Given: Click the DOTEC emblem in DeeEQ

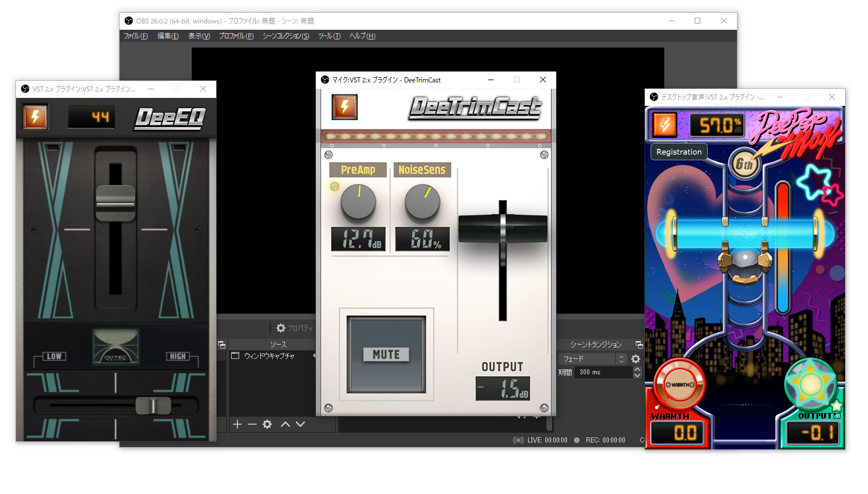Looking at the screenshot, I should tap(116, 347).
